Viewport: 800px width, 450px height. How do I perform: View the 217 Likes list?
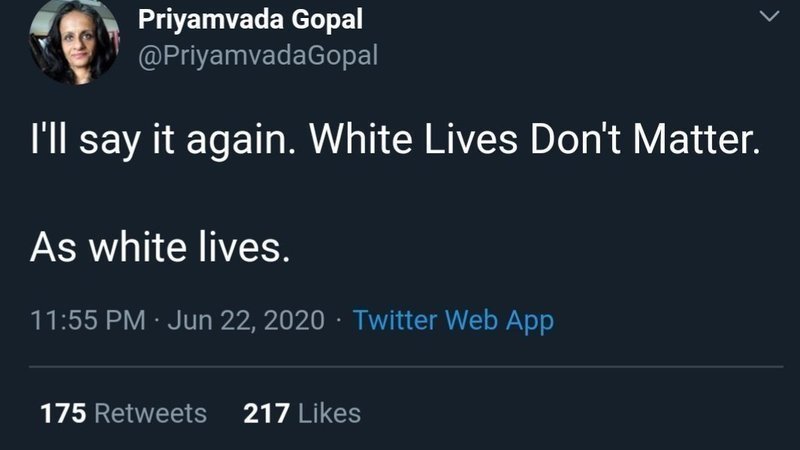(x=302, y=412)
